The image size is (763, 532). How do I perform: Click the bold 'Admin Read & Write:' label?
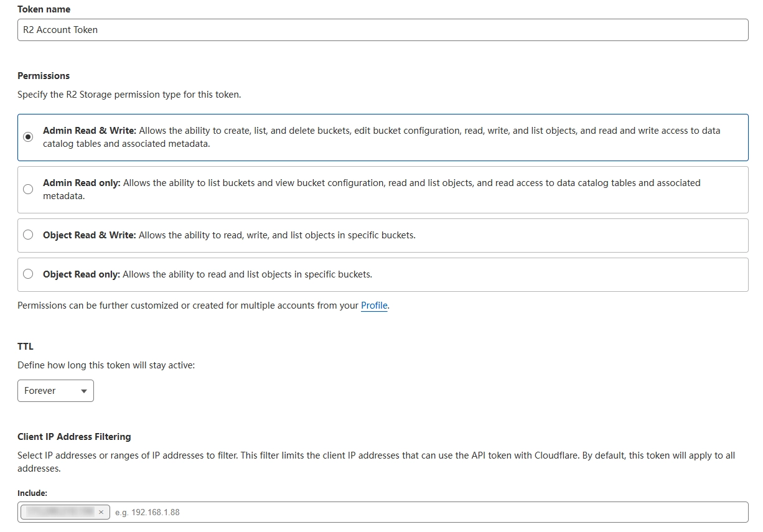pyautogui.click(x=89, y=131)
